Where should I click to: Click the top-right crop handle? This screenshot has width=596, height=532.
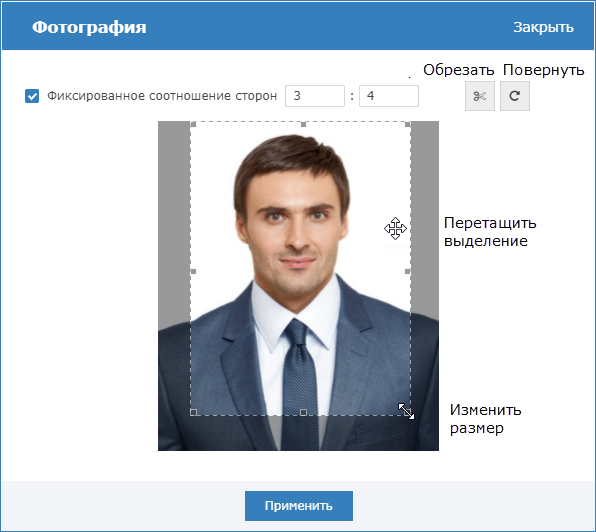pyautogui.click(x=407, y=124)
